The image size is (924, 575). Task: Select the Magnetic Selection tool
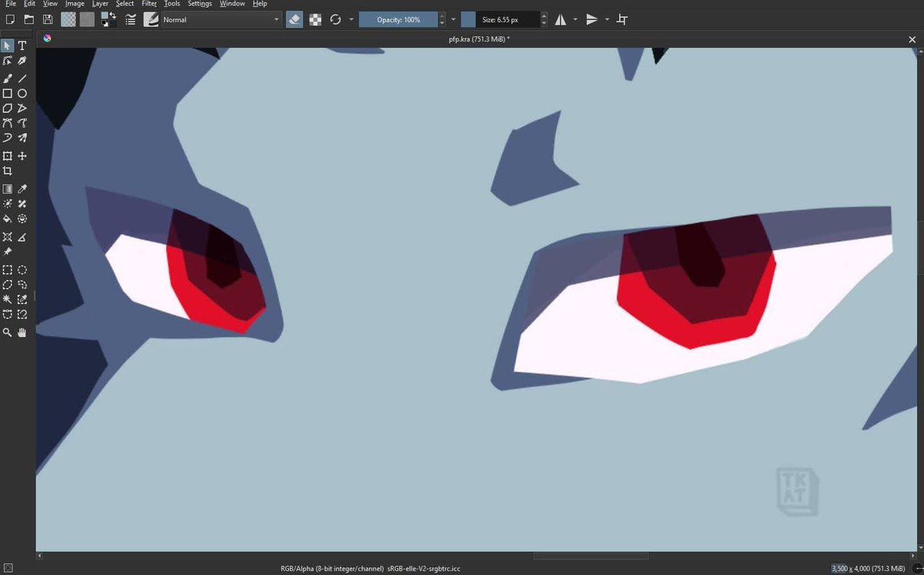22,314
